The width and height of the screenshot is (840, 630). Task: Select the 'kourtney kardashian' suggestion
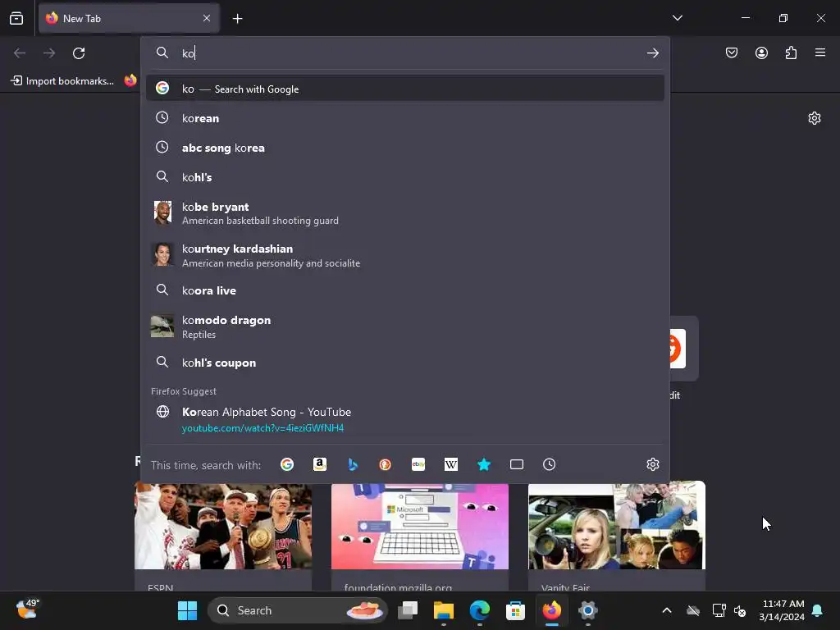(405, 255)
